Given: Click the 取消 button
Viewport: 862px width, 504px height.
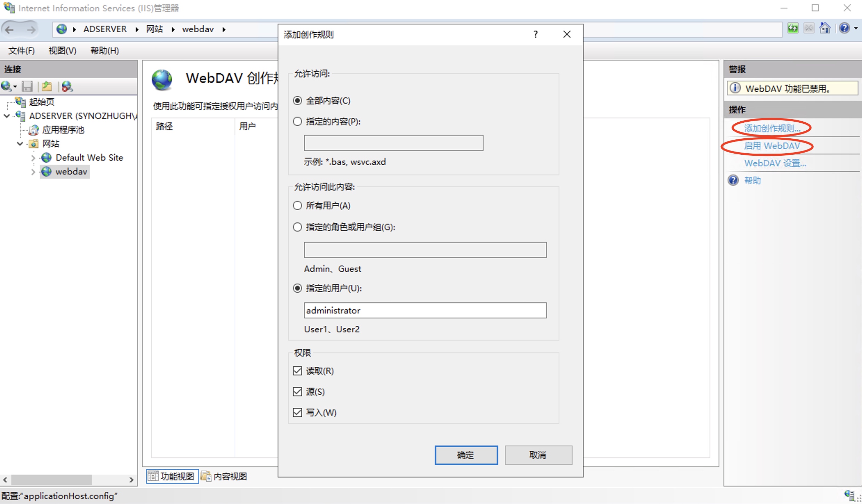Looking at the screenshot, I should 538,455.
